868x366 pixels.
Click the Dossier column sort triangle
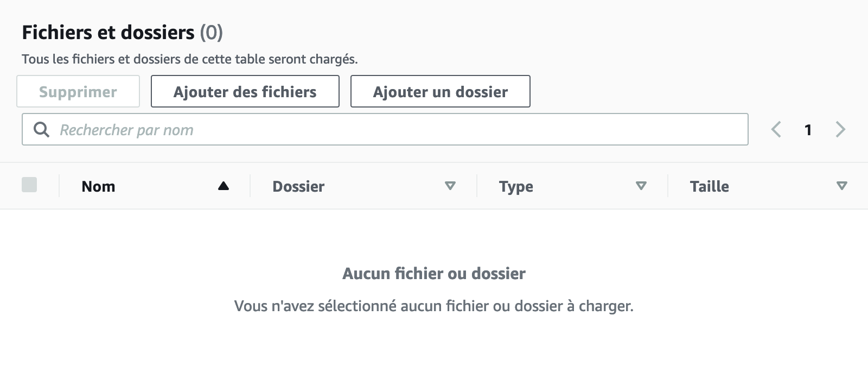[450, 186]
